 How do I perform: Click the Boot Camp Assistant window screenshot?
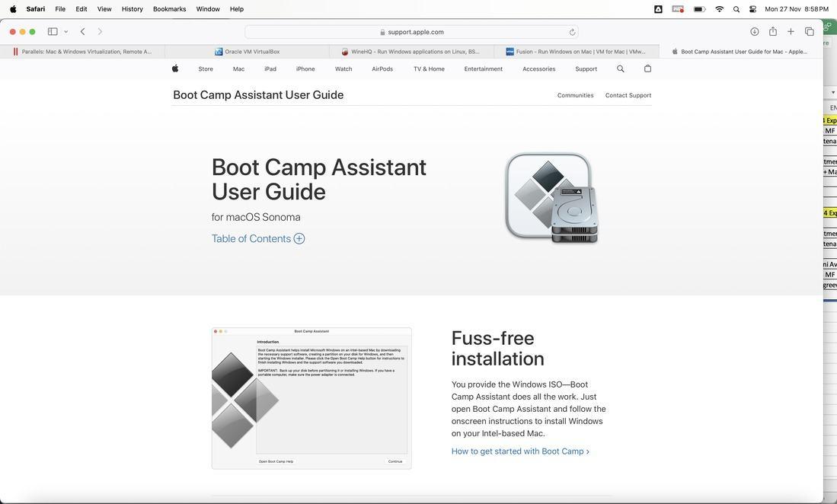(311, 398)
